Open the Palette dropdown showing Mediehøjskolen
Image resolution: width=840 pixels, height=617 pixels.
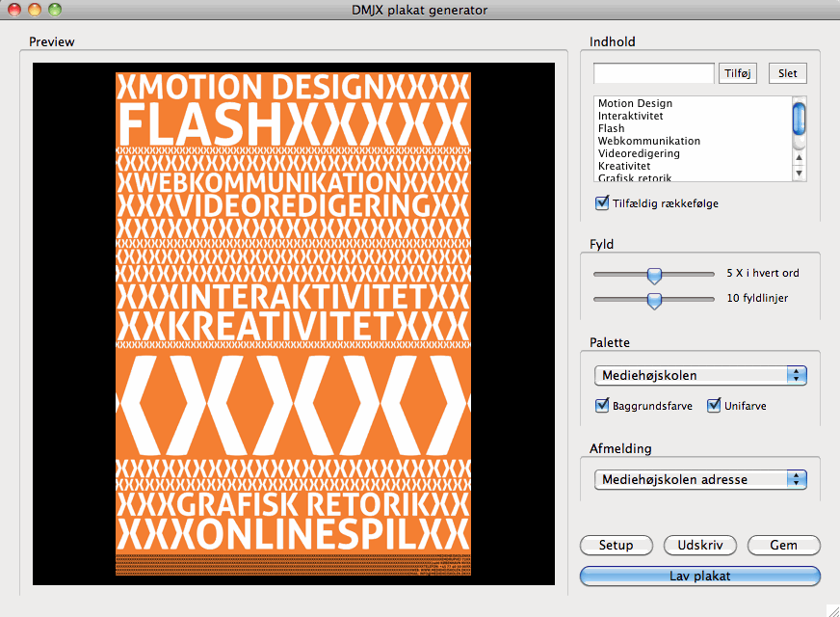pos(700,375)
